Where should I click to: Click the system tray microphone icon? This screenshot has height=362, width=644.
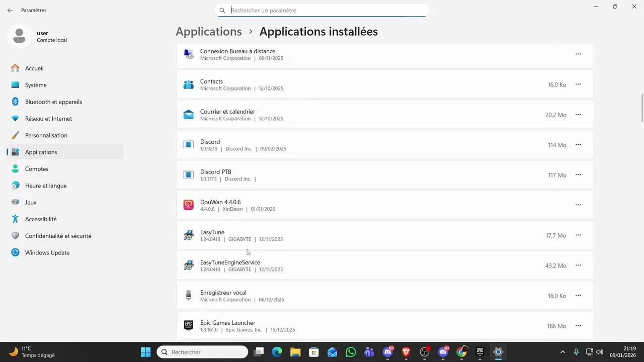coord(576,352)
